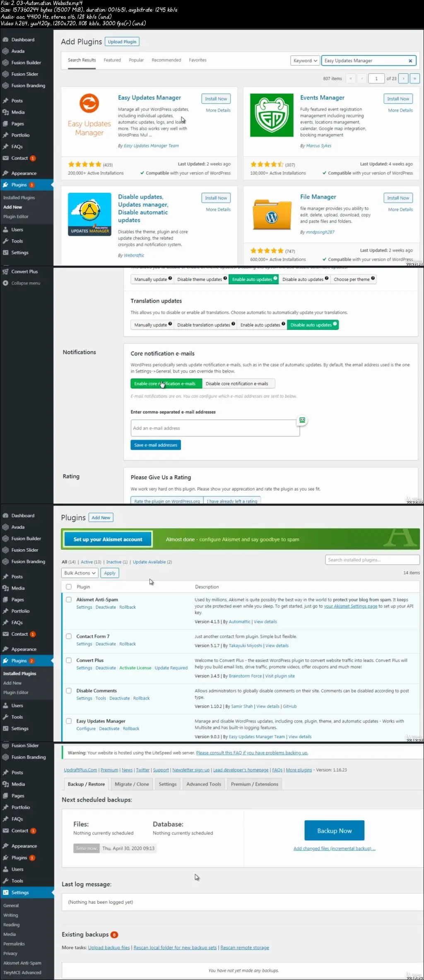Open Events Manager green shield thumbnail
Image resolution: width=424 pixels, height=980 pixels.
(x=272, y=115)
